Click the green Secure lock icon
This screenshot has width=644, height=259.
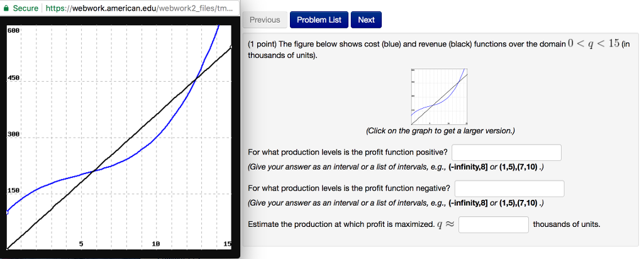[6, 9]
